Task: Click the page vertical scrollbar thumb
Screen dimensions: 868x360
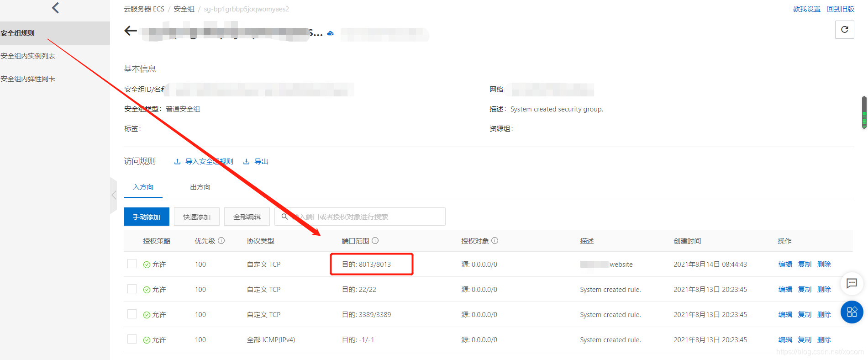Action: pos(864,112)
